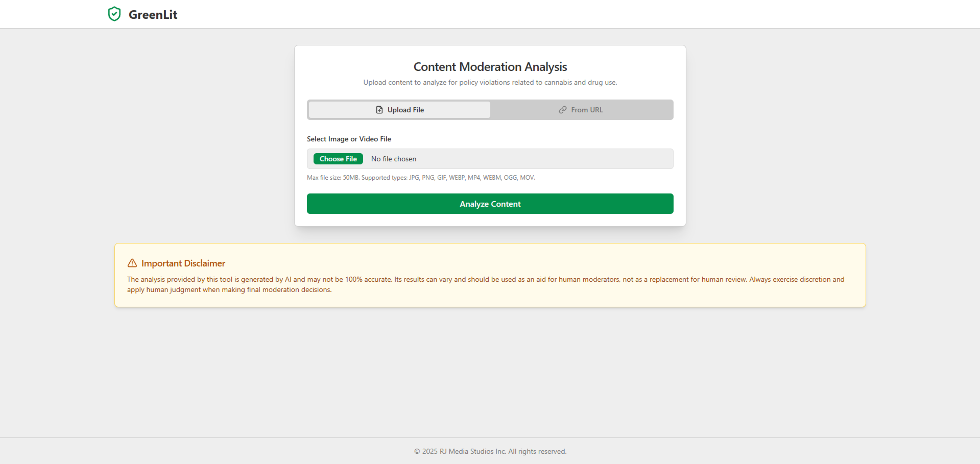Viewport: 980px width, 464px height.
Task: Click the GreenLit shield logo icon
Action: click(114, 14)
